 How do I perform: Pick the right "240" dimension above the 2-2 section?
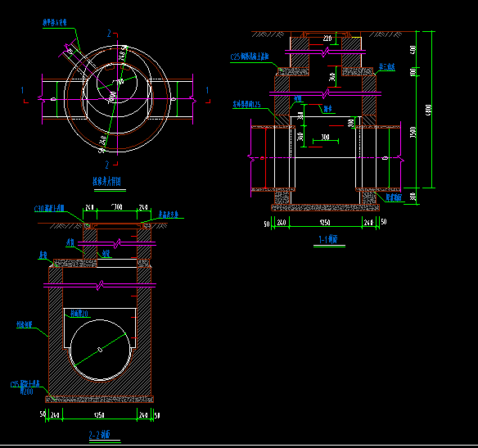click(x=143, y=207)
